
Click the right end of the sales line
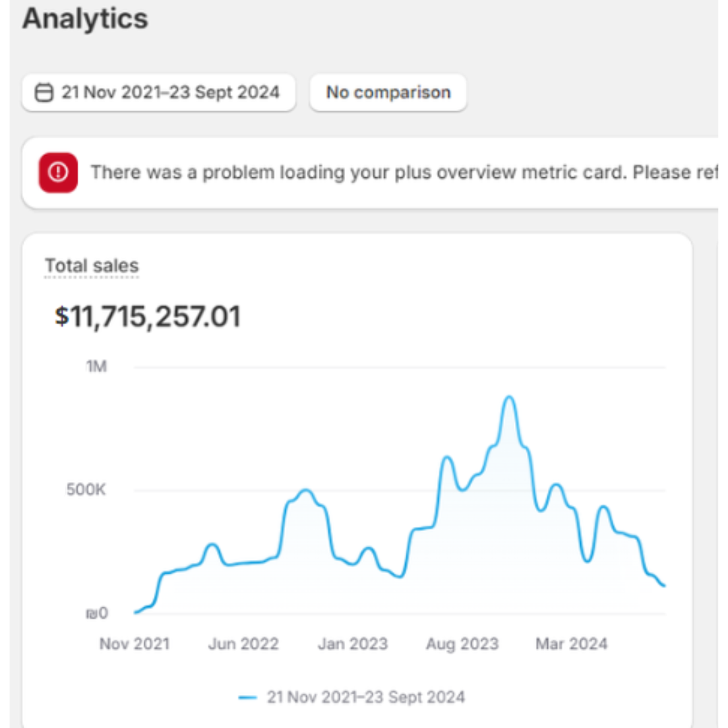pyautogui.click(x=664, y=585)
